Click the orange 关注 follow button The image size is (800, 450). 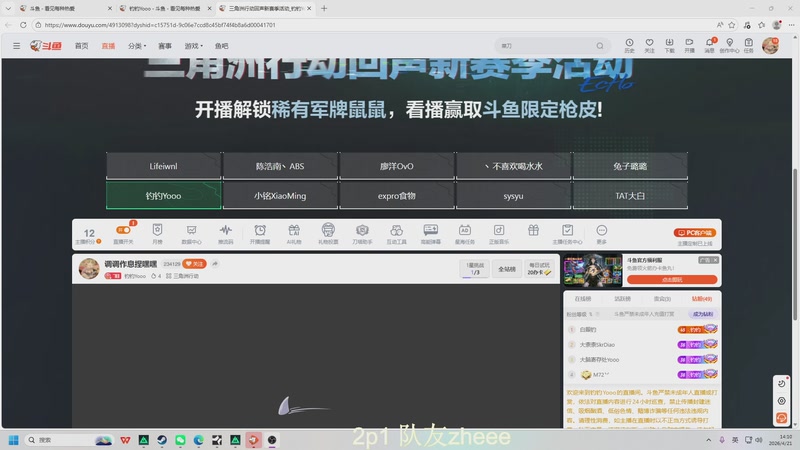click(194, 264)
